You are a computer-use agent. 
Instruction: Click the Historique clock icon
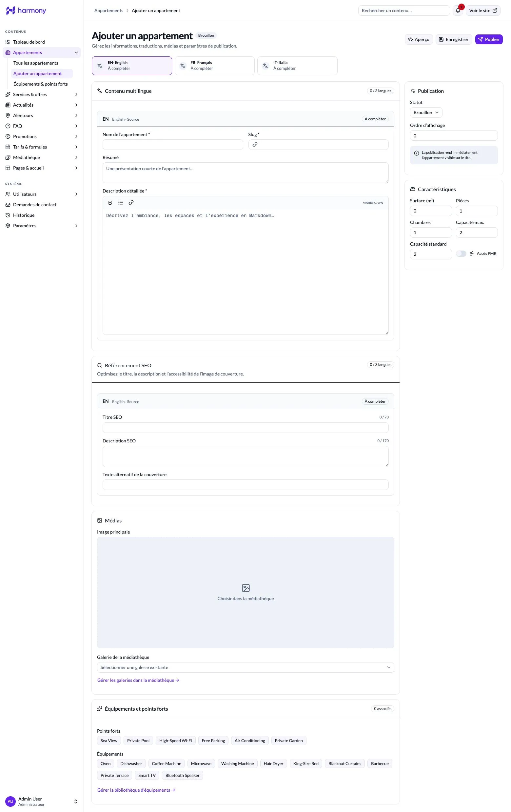8,215
